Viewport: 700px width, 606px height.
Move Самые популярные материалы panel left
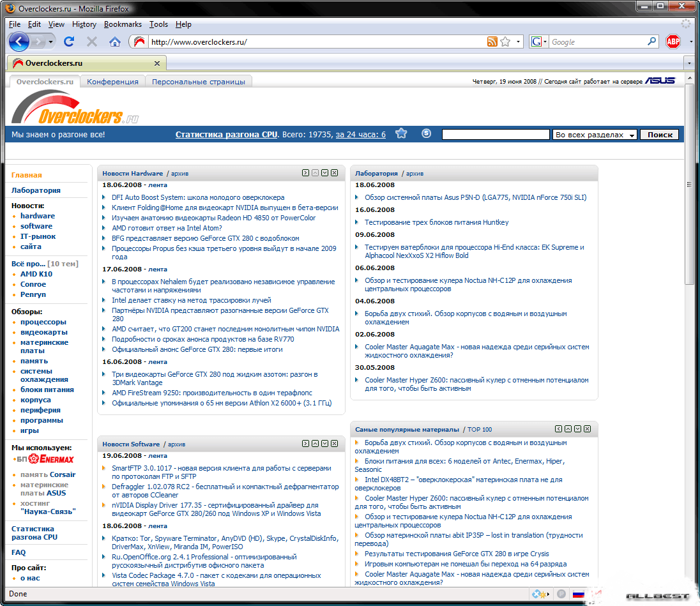(558, 429)
